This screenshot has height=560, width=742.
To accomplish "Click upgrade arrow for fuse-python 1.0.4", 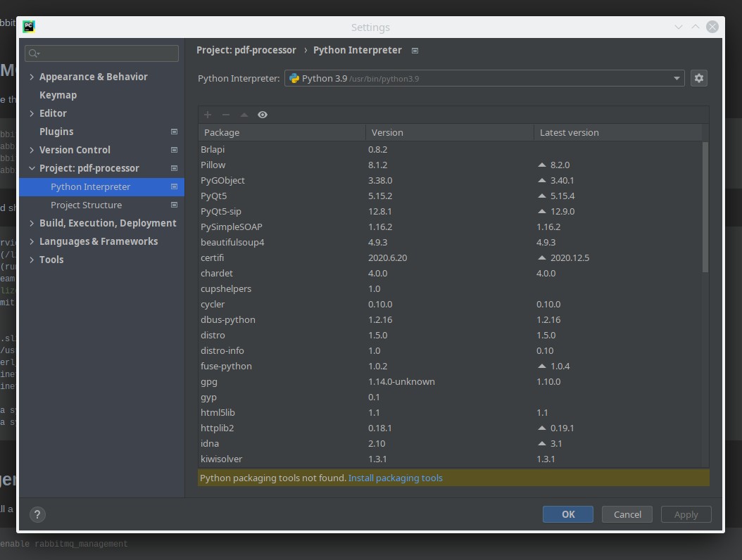I will [542, 366].
